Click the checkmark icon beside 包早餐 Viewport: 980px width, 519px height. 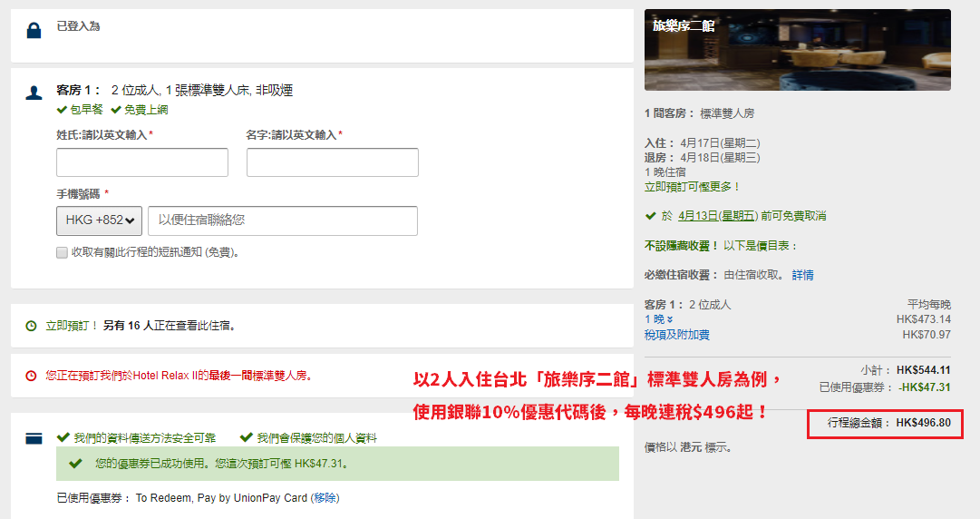[62, 110]
